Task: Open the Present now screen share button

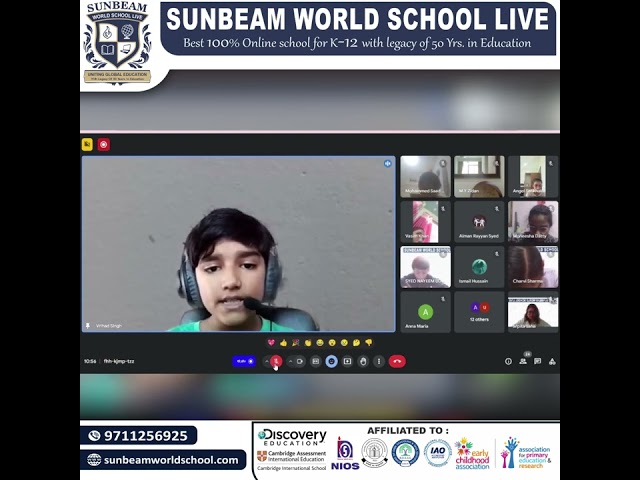Action: tap(347, 361)
